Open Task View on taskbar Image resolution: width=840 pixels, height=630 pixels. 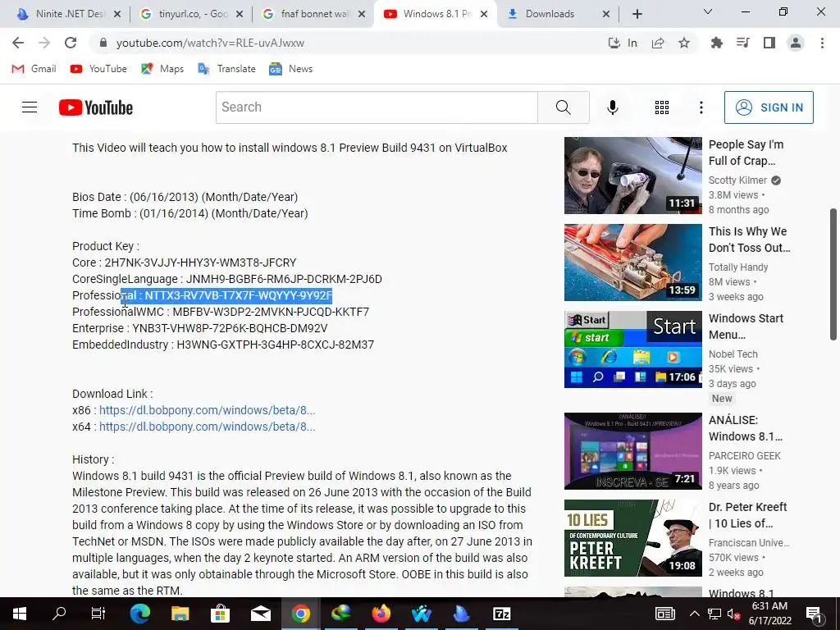pyautogui.click(x=98, y=614)
